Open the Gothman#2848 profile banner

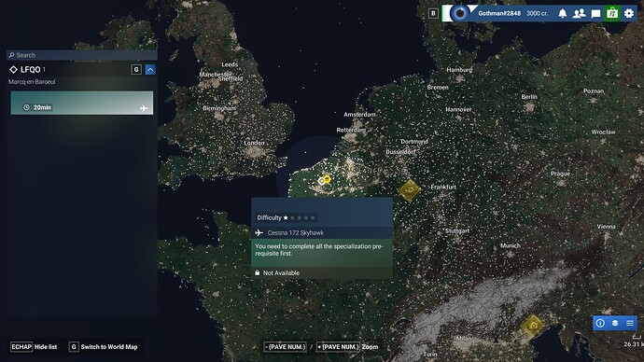(498, 14)
